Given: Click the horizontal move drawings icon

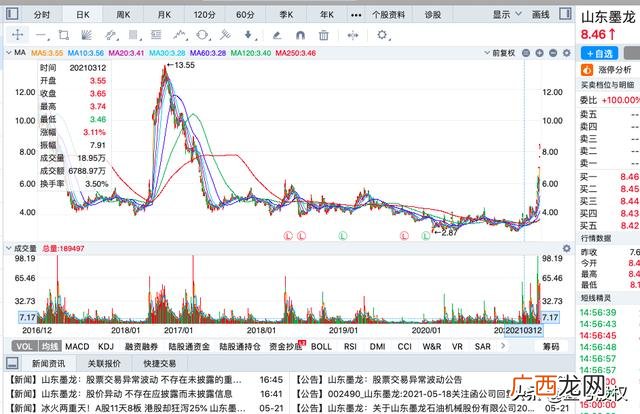Looking at the screenshot, I should (x=353, y=36).
